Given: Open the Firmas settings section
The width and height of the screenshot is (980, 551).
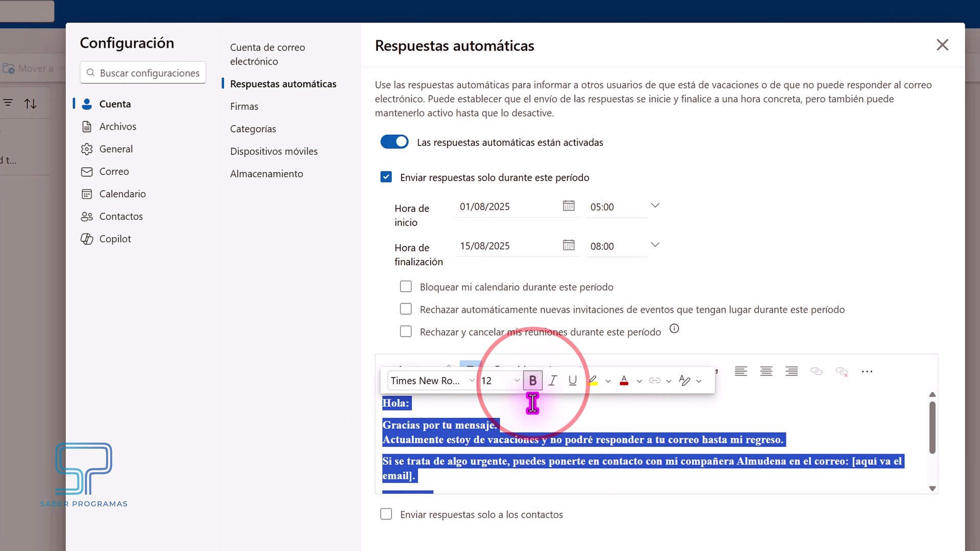Looking at the screenshot, I should click(x=244, y=106).
